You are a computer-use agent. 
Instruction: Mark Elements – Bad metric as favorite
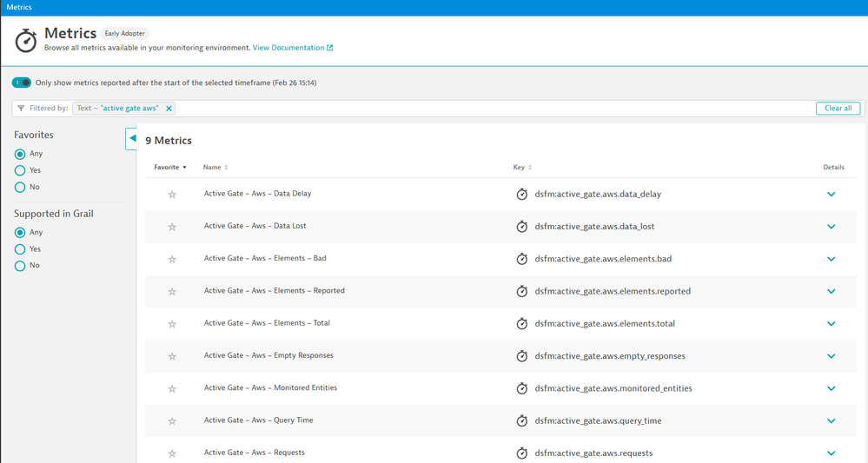pos(172,259)
